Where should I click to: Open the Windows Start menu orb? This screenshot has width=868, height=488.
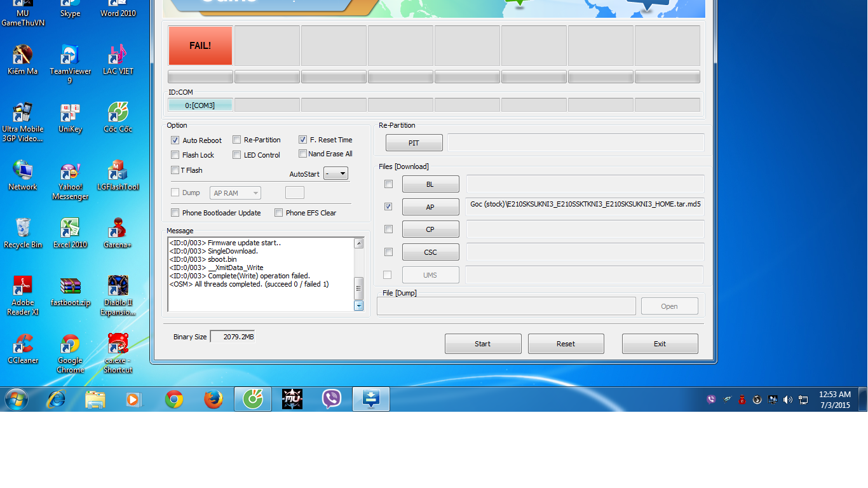click(x=17, y=399)
